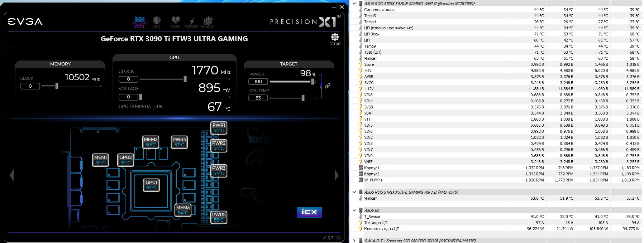The width and height of the screenshot is (644, 243).
Task: Go to next page with right arrow
Action: pyautogui.click(x=336, y=175)
